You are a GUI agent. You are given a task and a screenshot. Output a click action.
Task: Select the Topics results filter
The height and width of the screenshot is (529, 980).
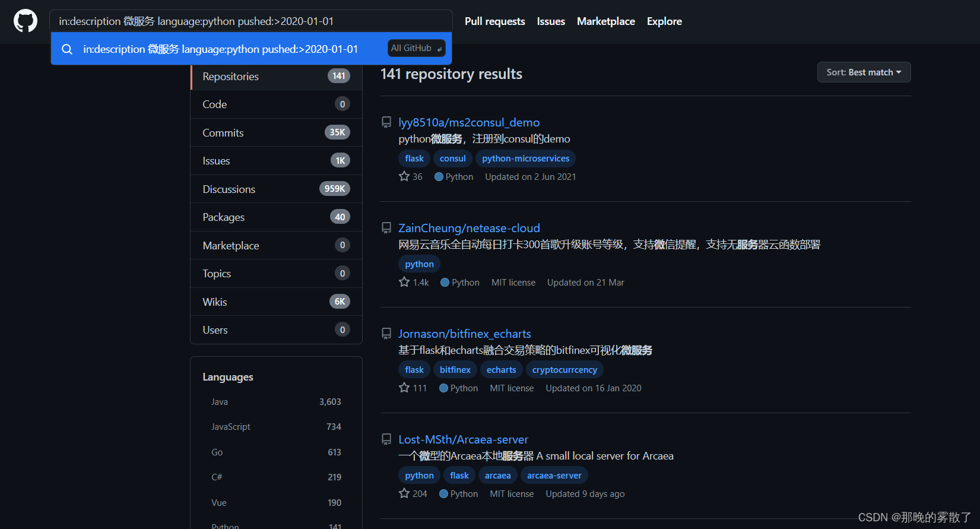277,273
